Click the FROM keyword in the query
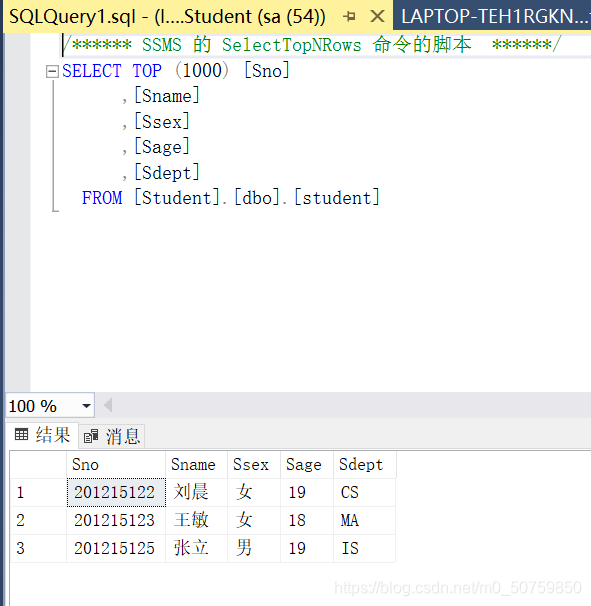The image size is (591, 606). click(102, 198)
